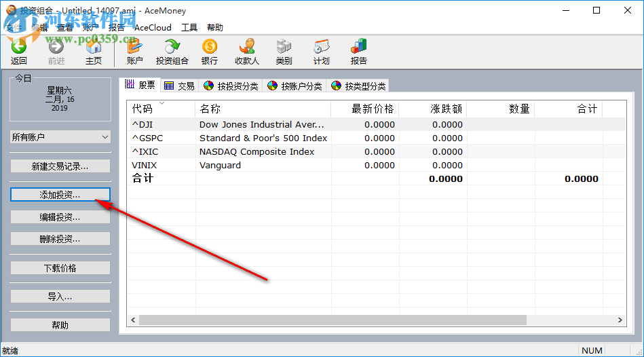
Task: Open the 报告 menu in menu bar
Action: point(116,28)
